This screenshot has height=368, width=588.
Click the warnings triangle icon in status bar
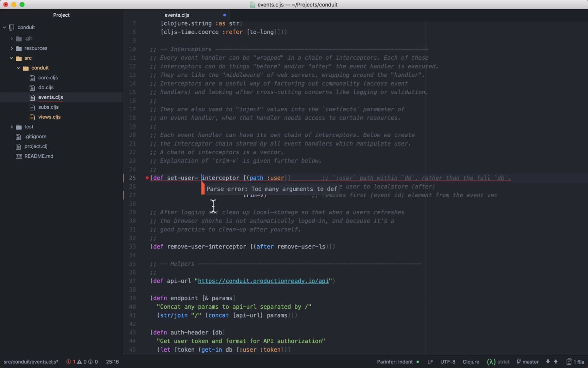coord(79,362)
